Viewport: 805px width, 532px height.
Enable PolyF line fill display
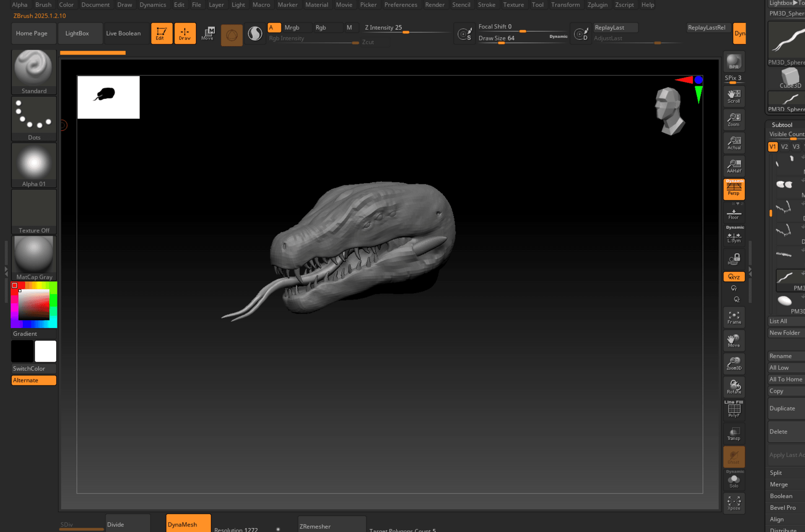pyautogui.click(x=734, y=409)
